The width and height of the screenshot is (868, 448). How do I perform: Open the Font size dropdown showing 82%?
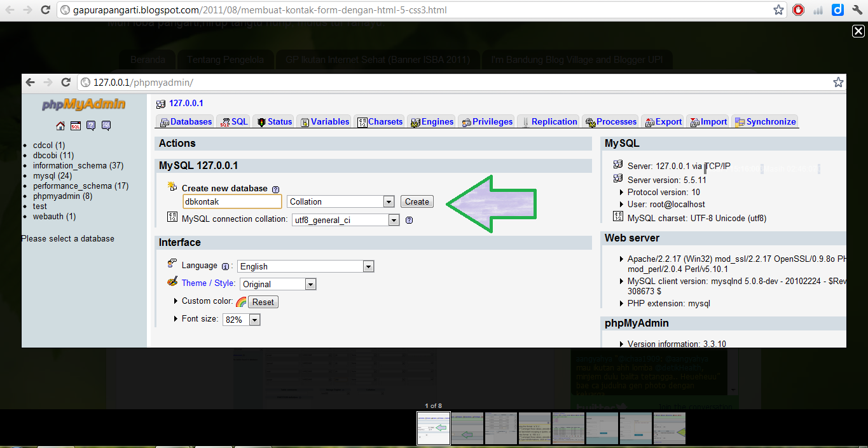(241, 320)
